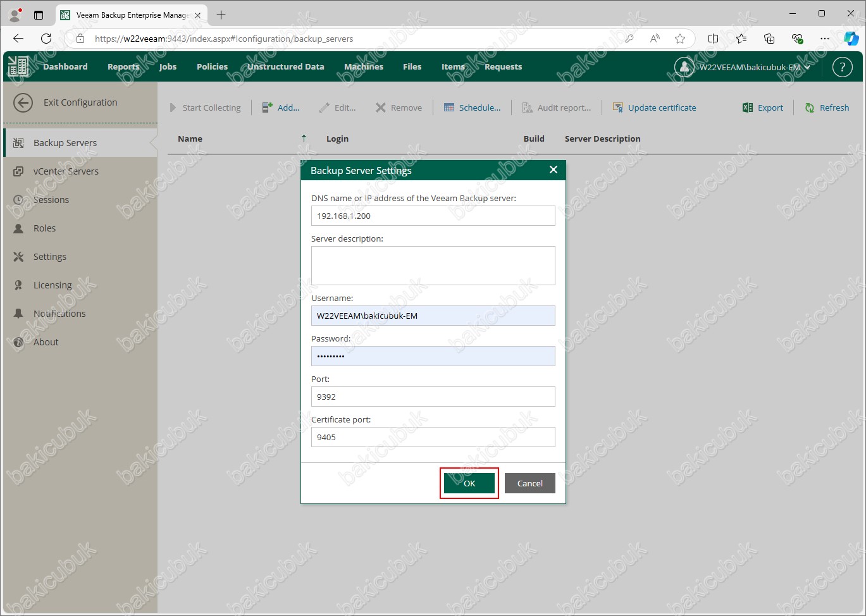Image resolution: width=866 pixels, height=616 pixels.
Task: Click the Settings tools icon
Action: point(18,257)
